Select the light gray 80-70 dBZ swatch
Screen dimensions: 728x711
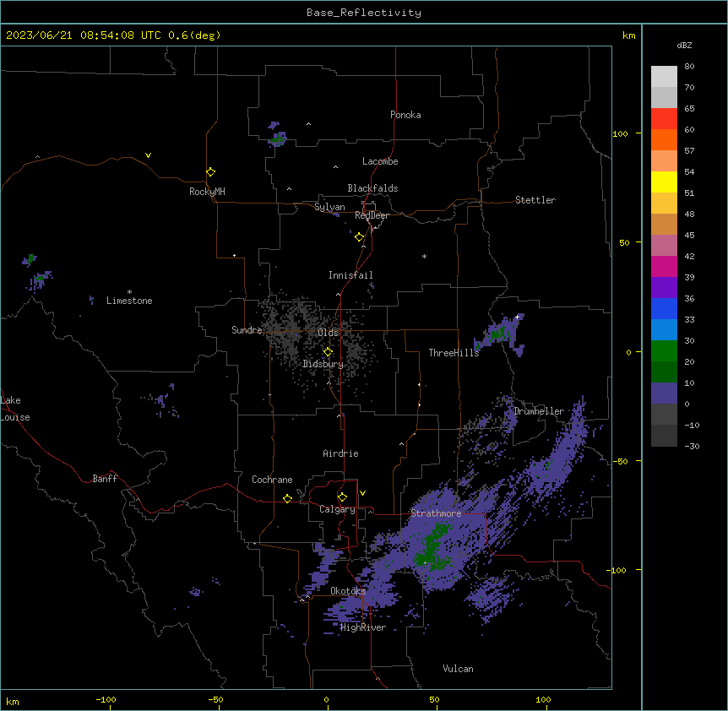(664, 77)
